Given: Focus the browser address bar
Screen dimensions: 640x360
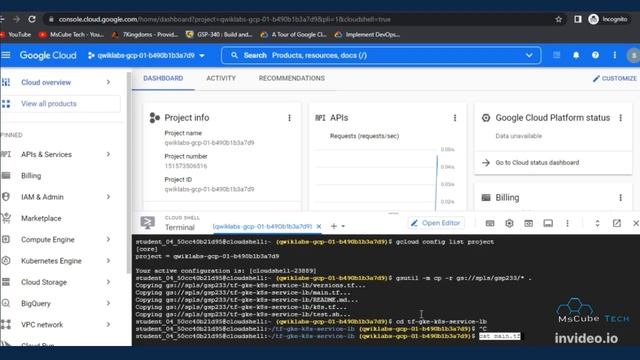Looking at the screenshot, I should coord(301,19).
